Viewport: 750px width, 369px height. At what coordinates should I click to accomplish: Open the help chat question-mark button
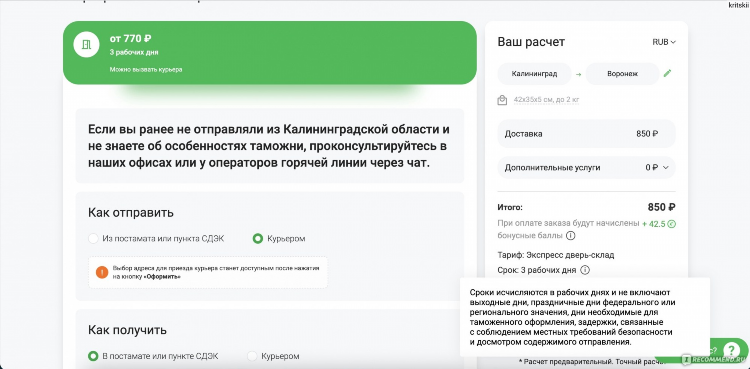[x=732, y=350]
